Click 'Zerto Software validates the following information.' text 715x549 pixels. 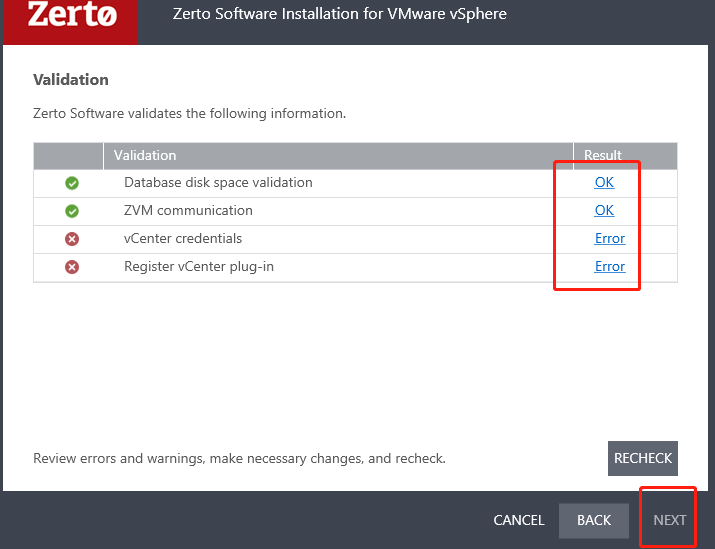point(190,113)
